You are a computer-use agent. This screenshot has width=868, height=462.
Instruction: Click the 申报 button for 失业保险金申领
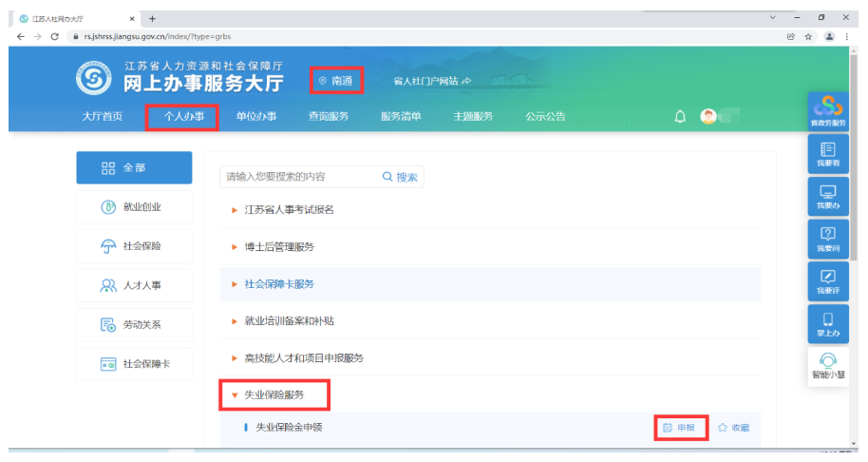680,428
